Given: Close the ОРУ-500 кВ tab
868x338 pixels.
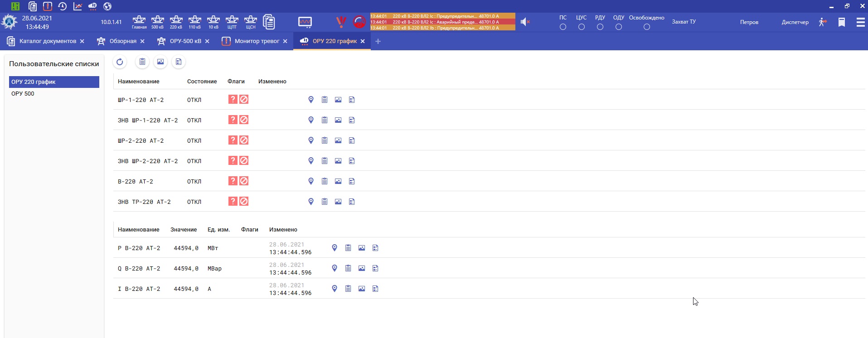Looking at the screenshot, I should coord(207,41).
